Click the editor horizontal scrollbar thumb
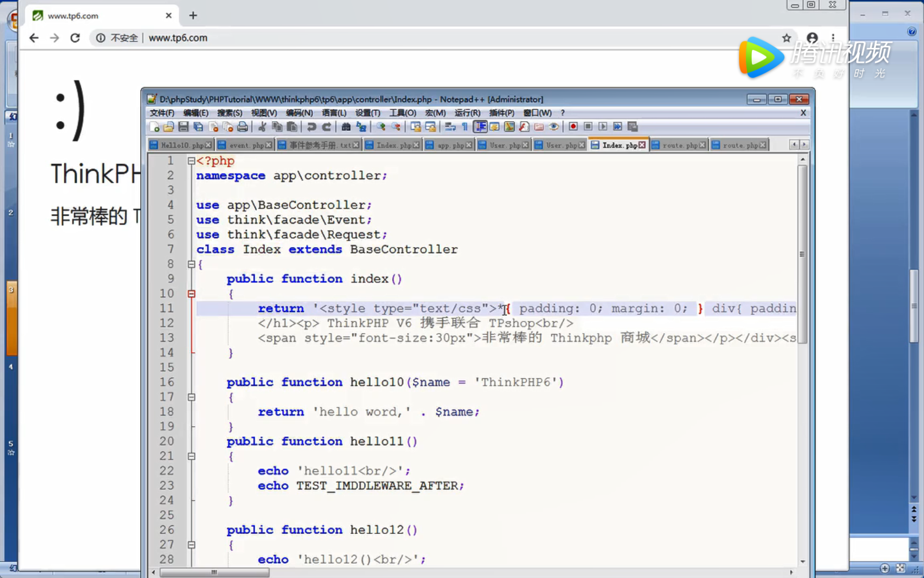The width and height of the screenshot is (924, 578). point(215,572)
